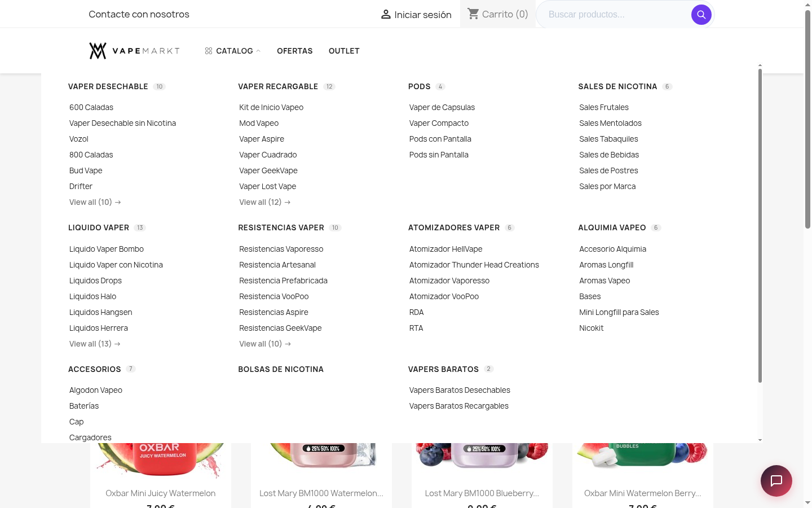Open LIQUIDO VAPER category heading
Screen dimensions: 812x508
pos(99,227)
